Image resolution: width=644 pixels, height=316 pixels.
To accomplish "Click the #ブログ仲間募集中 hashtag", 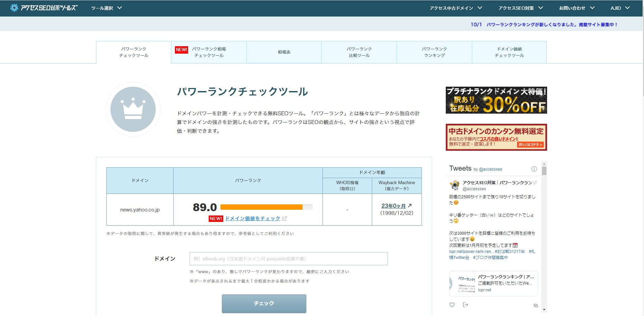I will tap(490, 258).
